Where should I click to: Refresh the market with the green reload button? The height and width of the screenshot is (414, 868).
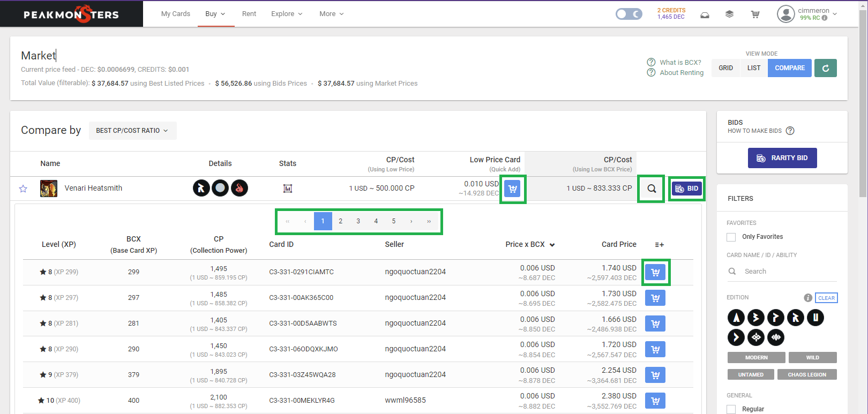pyautogui.click(x=826, y=68)
